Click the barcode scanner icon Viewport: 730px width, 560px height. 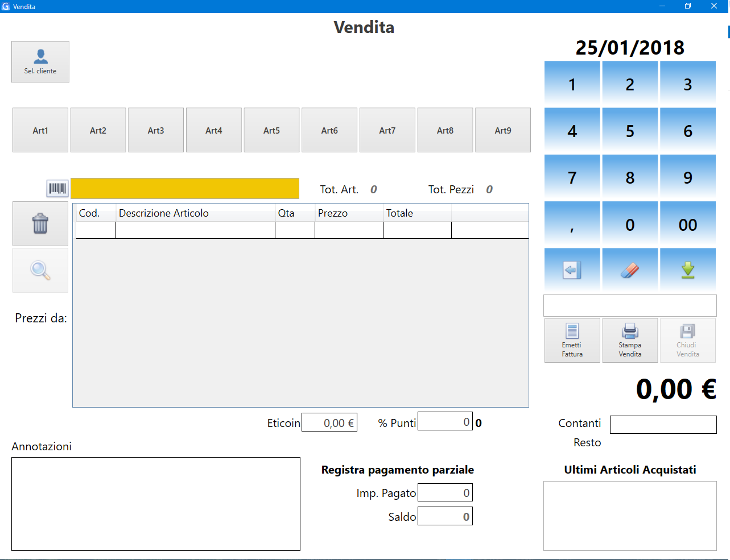click(57, 188)
